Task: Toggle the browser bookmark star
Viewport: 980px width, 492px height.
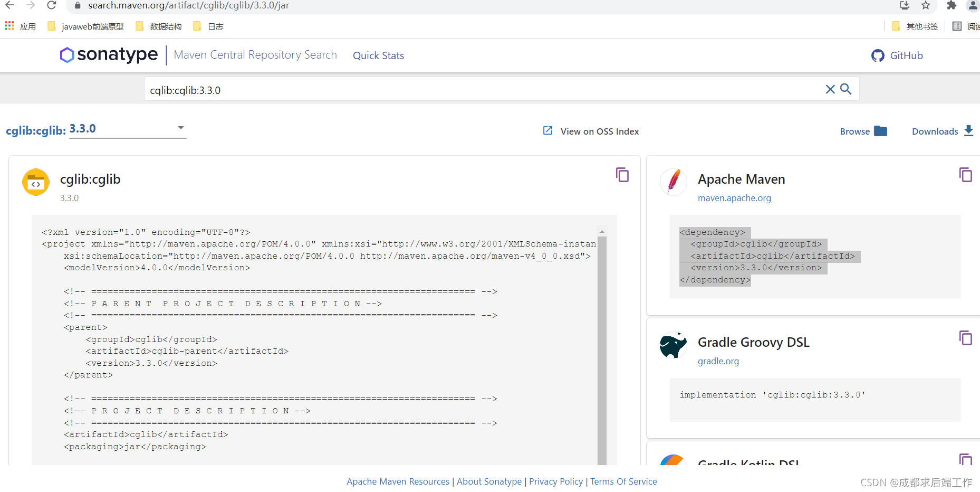Action: pyautogui.click(x=926, y=5)
